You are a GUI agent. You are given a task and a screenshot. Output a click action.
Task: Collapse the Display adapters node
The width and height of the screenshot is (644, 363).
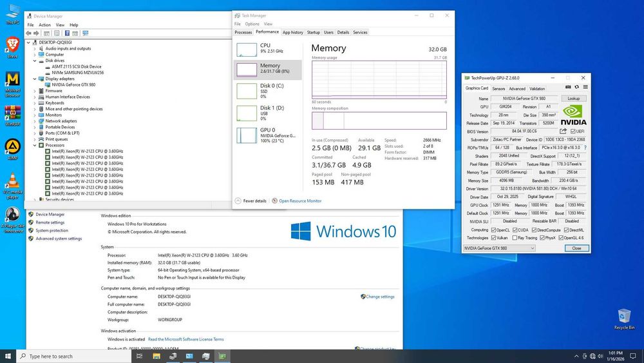[35, 79]
